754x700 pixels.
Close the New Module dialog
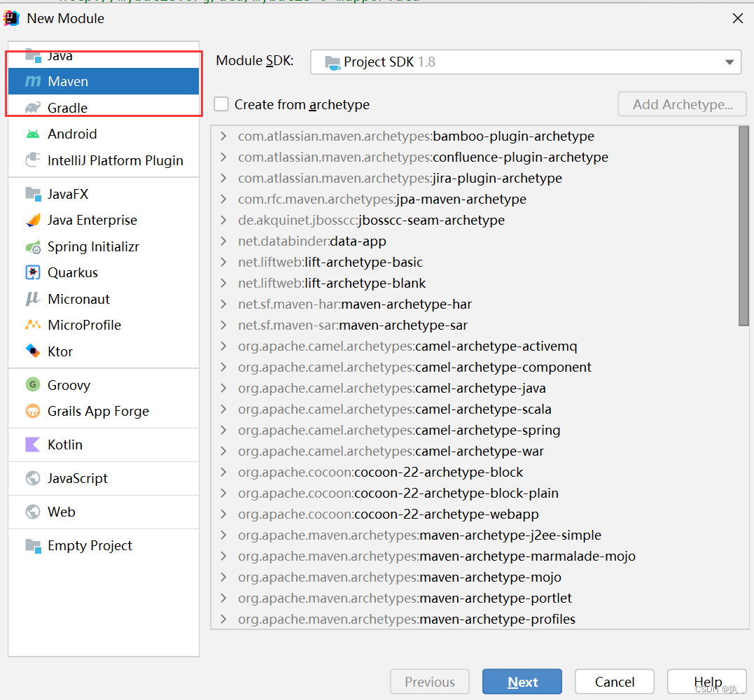tap(737, 18)
